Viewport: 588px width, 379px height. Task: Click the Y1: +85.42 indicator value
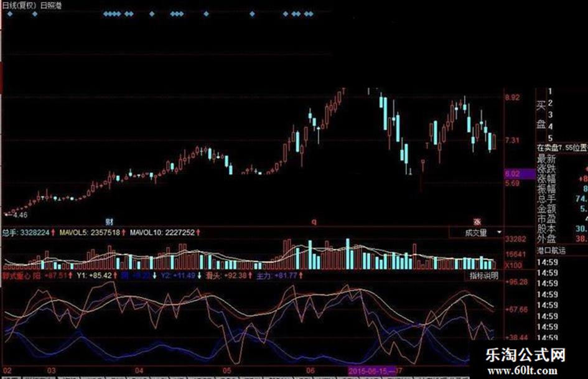(94, 276)
